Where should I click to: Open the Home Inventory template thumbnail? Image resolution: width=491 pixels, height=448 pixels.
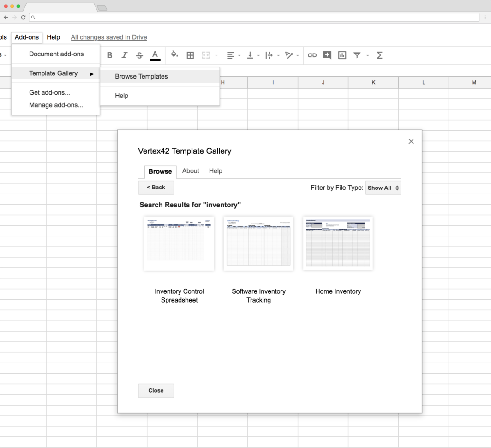(338, 243)
